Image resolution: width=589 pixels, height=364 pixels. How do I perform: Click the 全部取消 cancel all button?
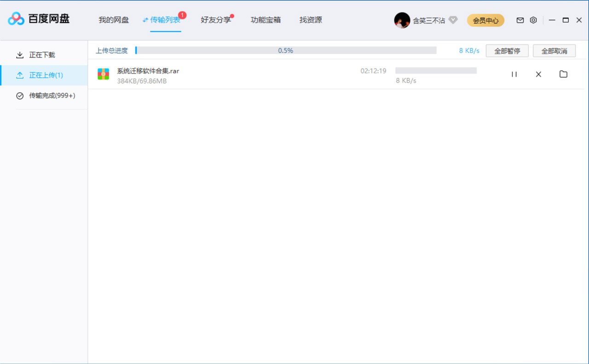tap(554, 51)
